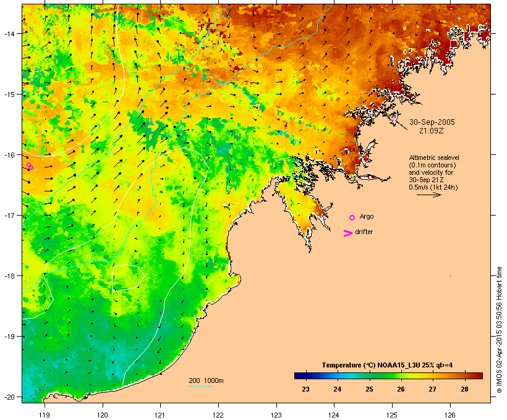Viewport: 507px width, 420px height.
Task: Click the longitude axis label 121
Action: point(160,415)
